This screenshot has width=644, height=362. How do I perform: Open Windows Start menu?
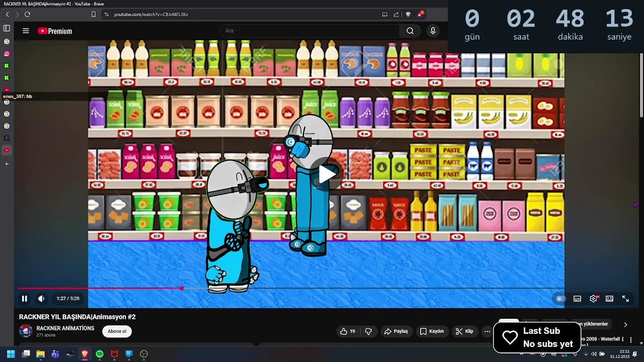(x=11, y=354)
